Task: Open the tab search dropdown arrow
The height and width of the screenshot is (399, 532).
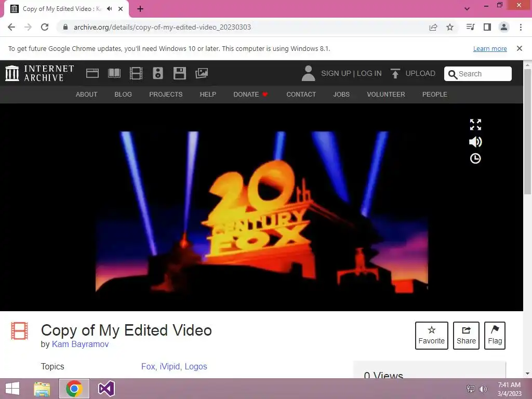Action: (467, 9)
